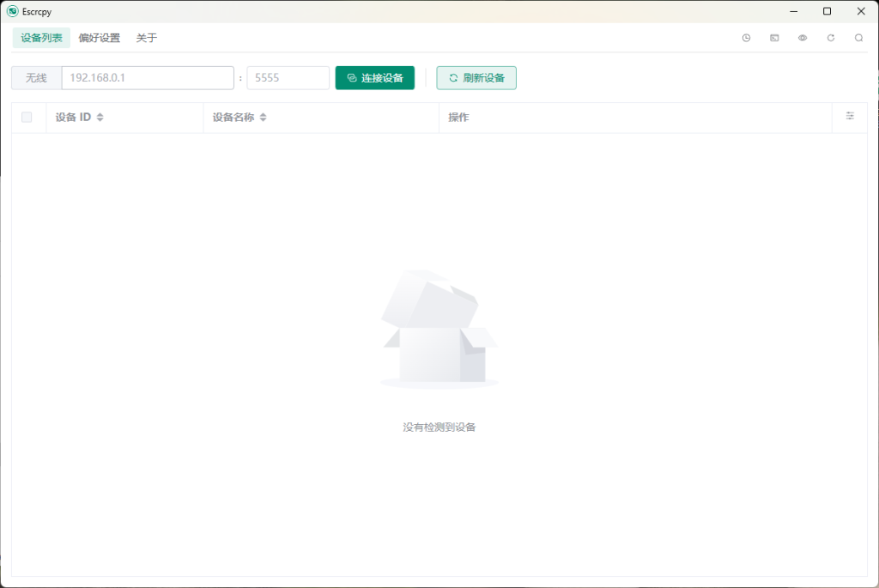Click the 无线 label before the address field
The width and height of the screenshot is (879, 588).
(36, 78)
